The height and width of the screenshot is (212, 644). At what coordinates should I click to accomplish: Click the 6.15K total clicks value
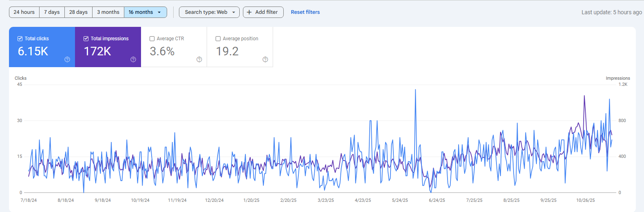(x=33, y=51)
